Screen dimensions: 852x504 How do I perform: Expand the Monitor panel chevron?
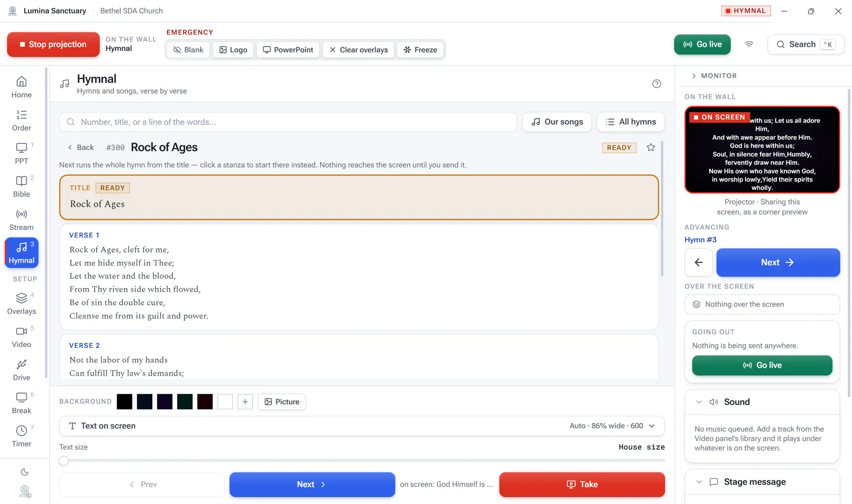tap(694, 76)
